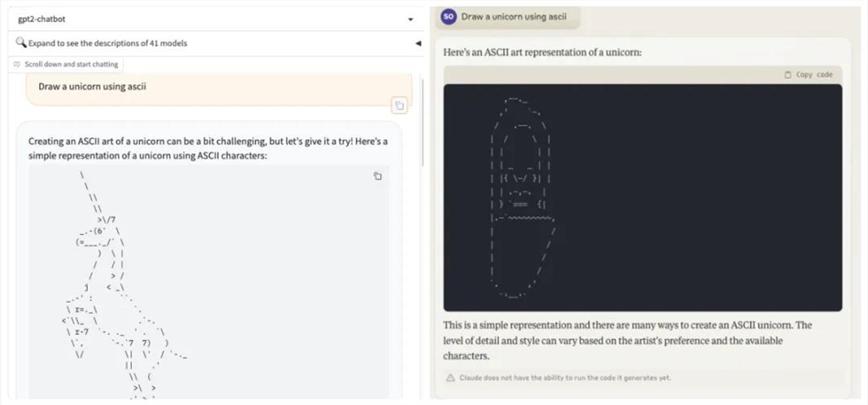Click the Creating an ASCII art response text
Viewport: 868px width, 405px height.
pyautogui.click(x=207, y=148)
